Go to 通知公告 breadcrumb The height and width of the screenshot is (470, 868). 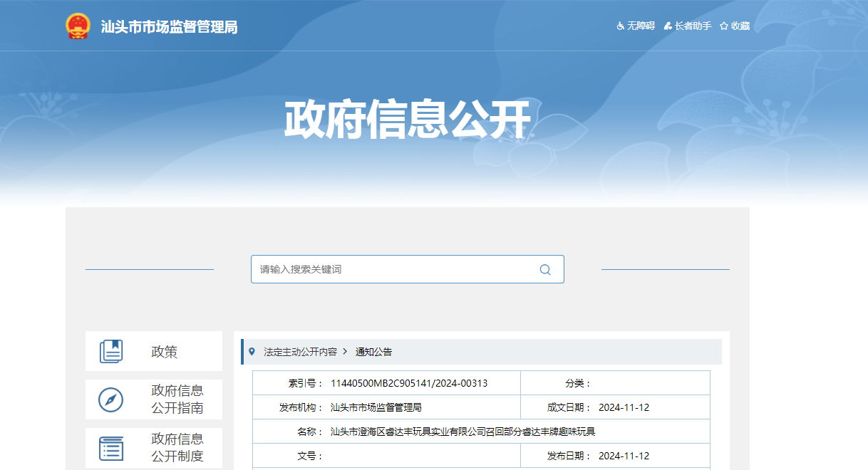374,352
